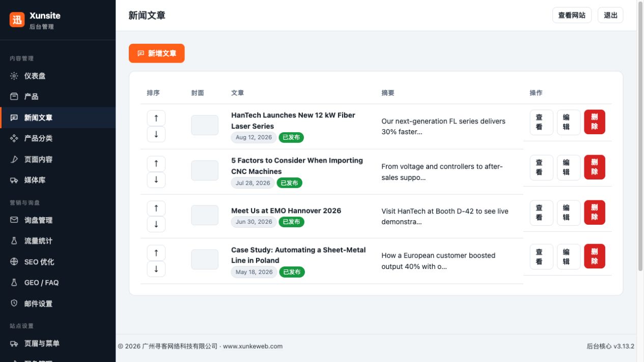Click the 新闻文章 chat icon in sidebar
This screenshot has width=644, height=362.
click(x=14, y=117)
